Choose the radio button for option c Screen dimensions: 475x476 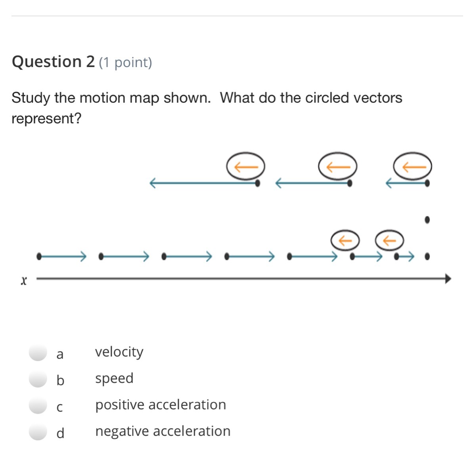[x=38, y=406]
